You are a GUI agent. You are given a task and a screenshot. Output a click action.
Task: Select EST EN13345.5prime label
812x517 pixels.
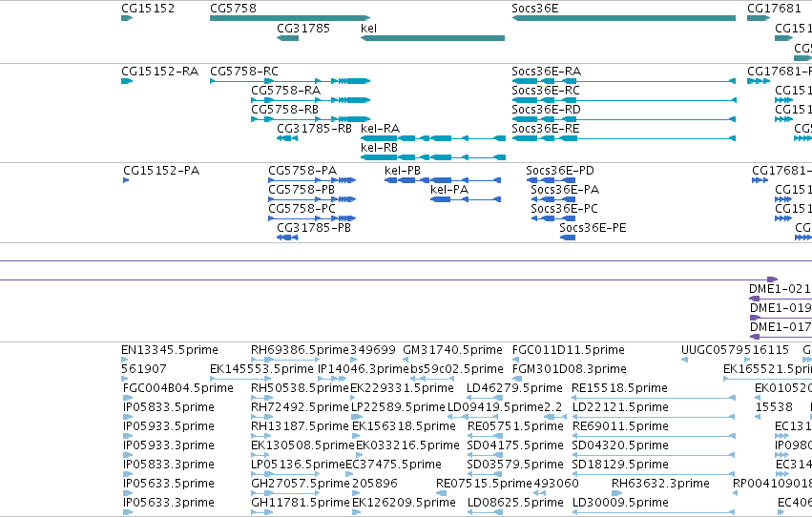[169, 350]
